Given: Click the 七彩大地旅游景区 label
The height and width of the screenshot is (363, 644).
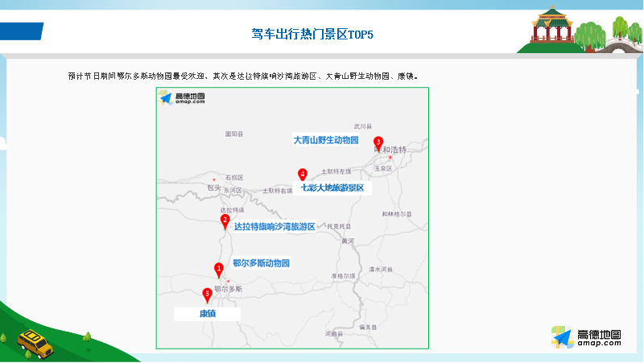Looking at the screenshot, I should (332, 188).
